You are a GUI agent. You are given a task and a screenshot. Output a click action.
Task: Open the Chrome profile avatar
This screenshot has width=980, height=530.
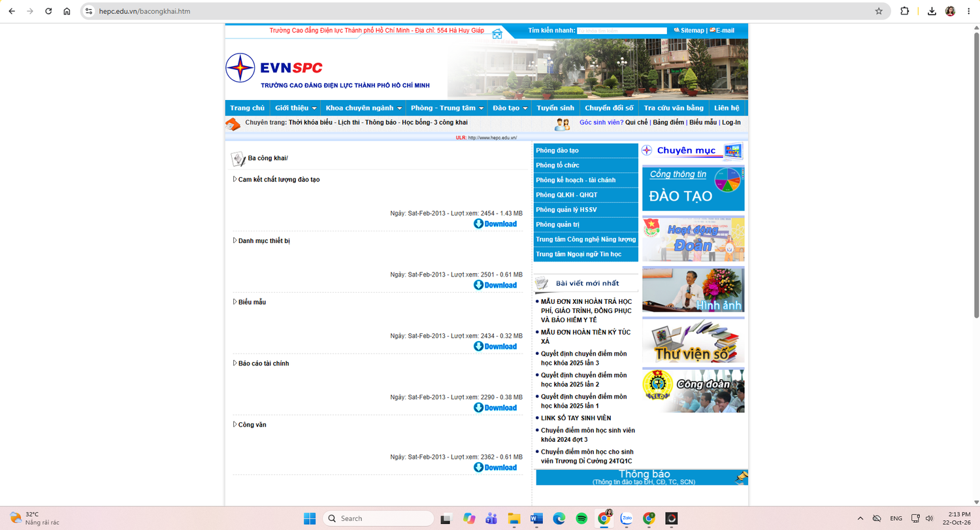[950, 11]
